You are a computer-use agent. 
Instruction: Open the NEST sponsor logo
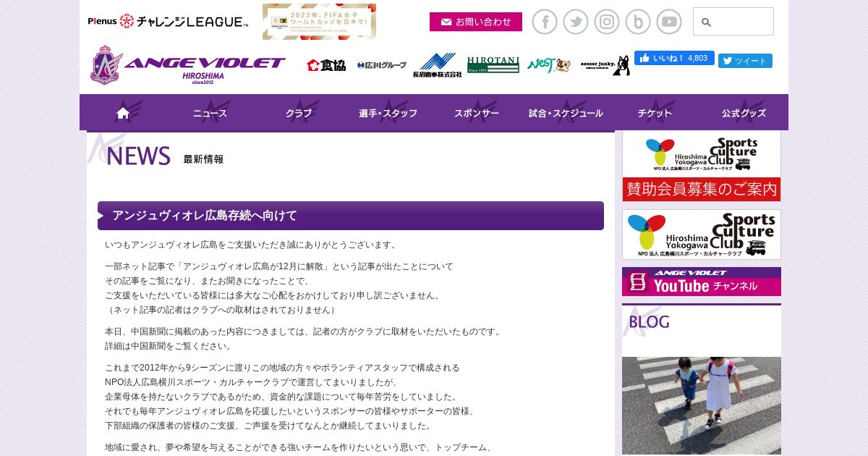(549, 65)
